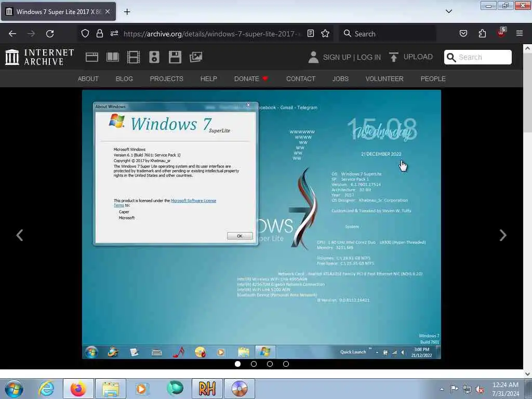Open the site permissions icon in address bar
The image size is (532, 399).
(x=114, y=33)
